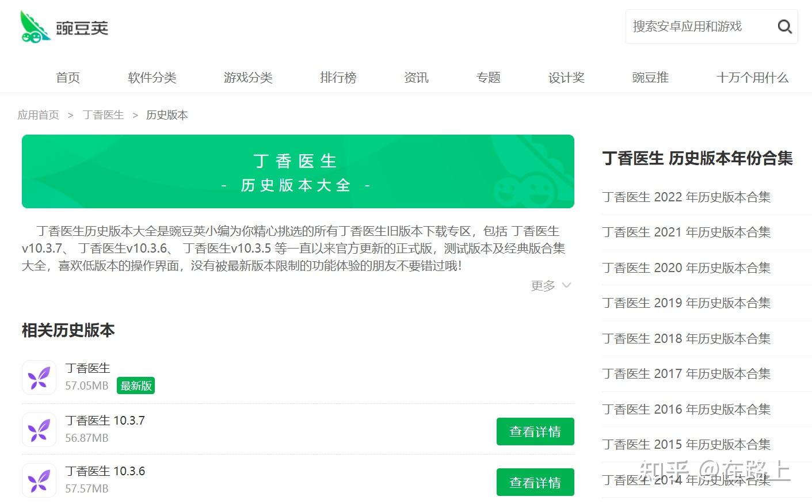Go to 首页 nav item
Image resolution: width=812 pixels, height=504 pixels.
(68, 78)
